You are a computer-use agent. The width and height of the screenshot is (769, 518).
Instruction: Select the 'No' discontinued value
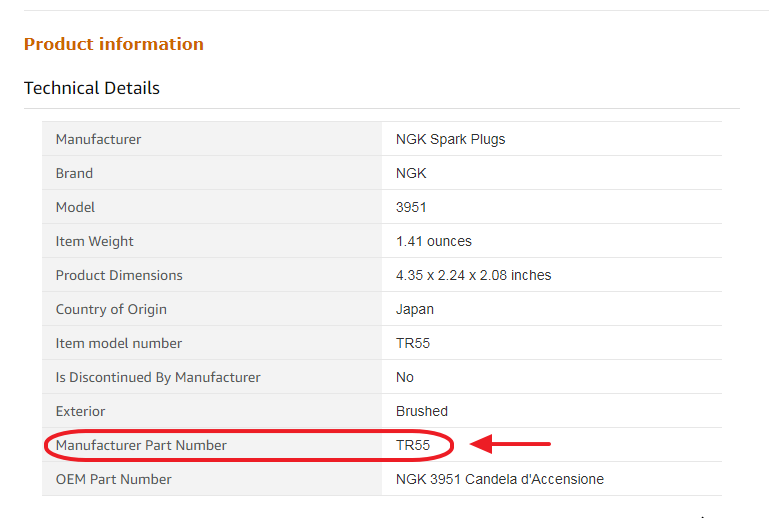click(x=405, y=377)
